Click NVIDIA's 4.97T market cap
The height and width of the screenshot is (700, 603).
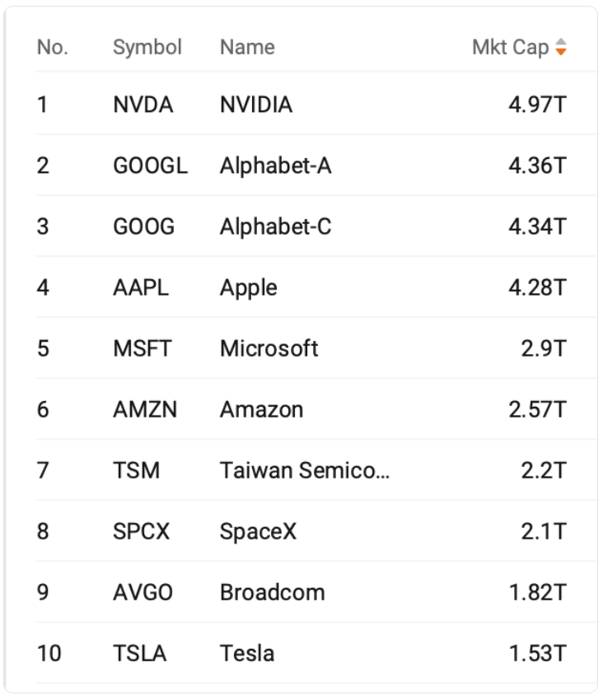(538, 105)
